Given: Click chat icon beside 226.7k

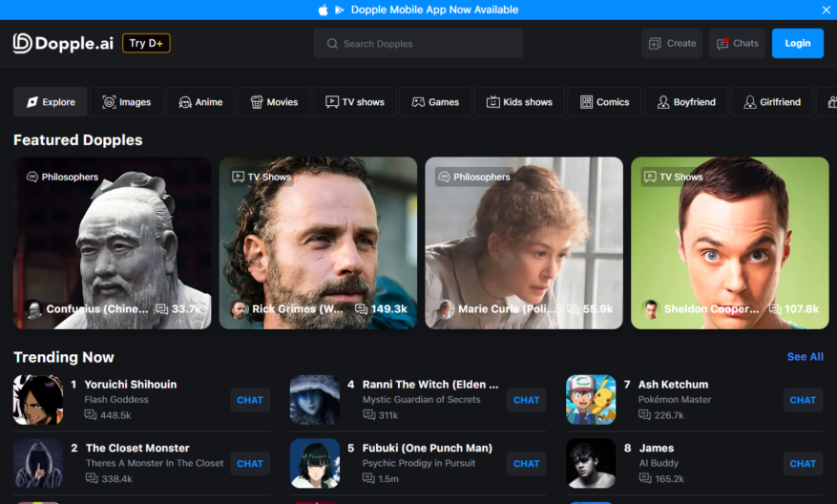Looking at the screenshot, I should 645,415.
